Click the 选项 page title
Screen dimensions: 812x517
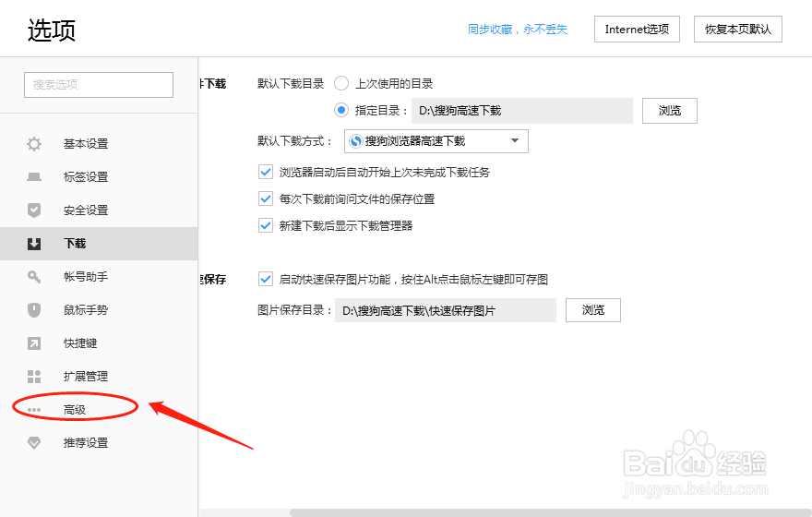52,30
